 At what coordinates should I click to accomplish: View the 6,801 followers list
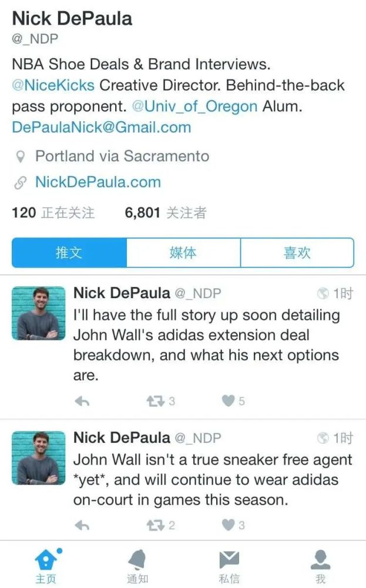166,213
